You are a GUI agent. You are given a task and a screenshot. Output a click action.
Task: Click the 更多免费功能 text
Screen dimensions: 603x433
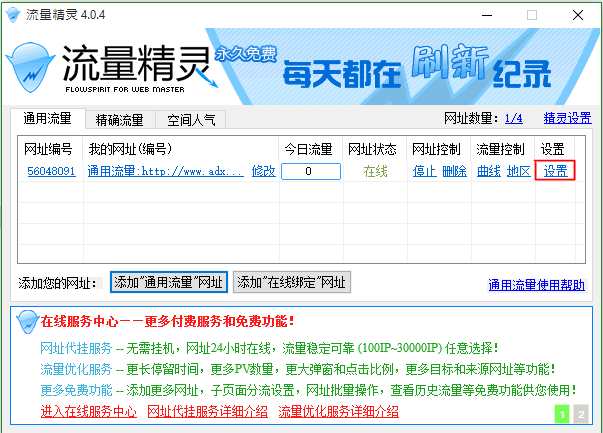(76, 390)
